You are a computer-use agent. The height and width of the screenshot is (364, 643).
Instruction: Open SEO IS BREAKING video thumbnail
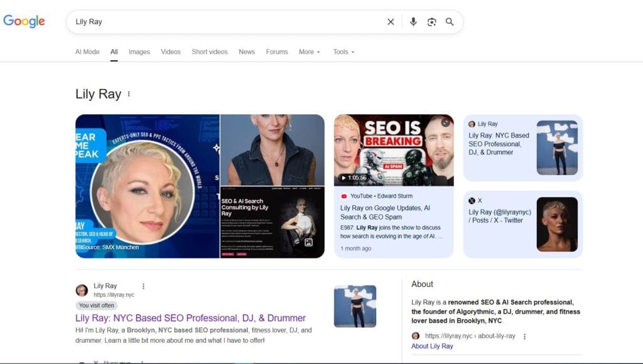tap(394, 150)
